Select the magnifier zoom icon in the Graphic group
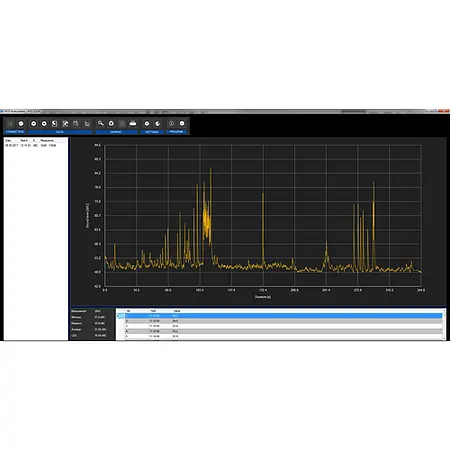Viewport: 450px width, 450px height. click(x=101, y=124)
